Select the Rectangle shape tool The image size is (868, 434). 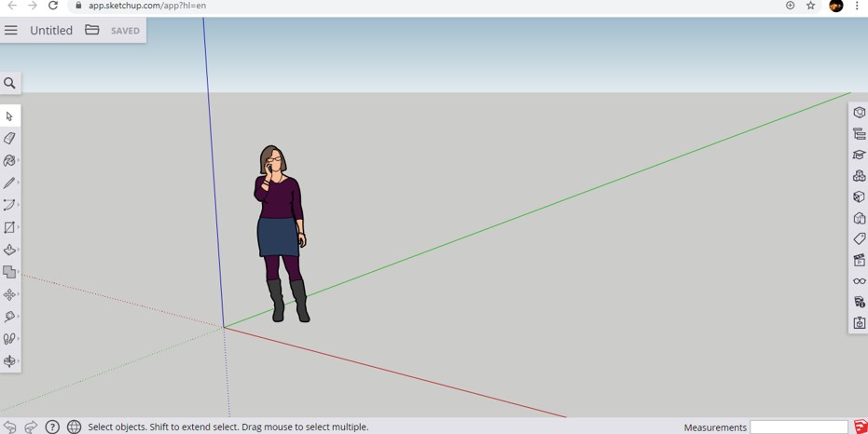coord(9,227)
